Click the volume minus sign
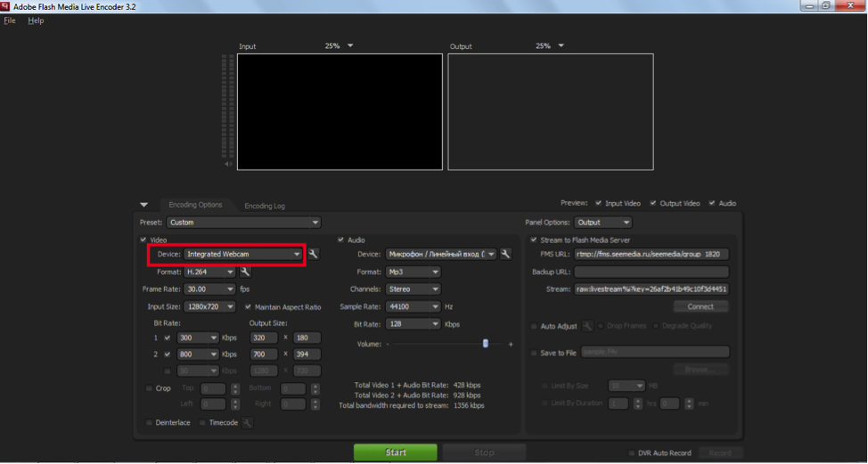The width and height of the screenshot is (868, 464). coord(388,344)
